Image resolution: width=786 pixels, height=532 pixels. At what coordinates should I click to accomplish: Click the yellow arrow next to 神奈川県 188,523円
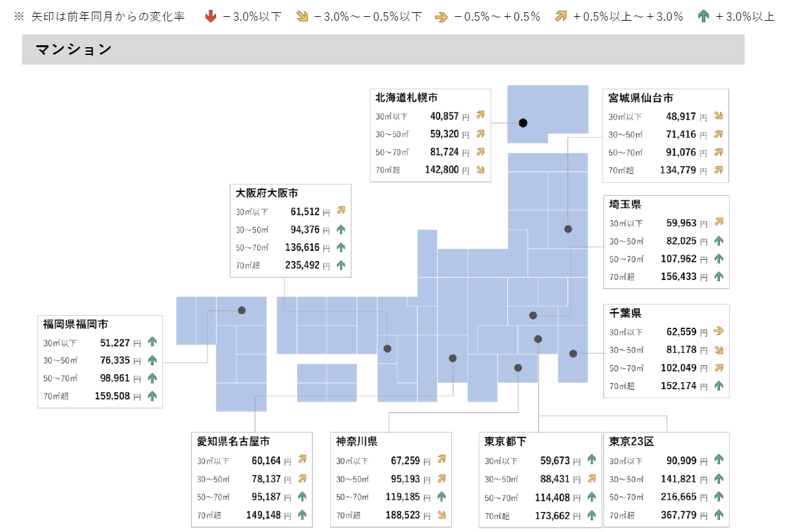(441, 515)
